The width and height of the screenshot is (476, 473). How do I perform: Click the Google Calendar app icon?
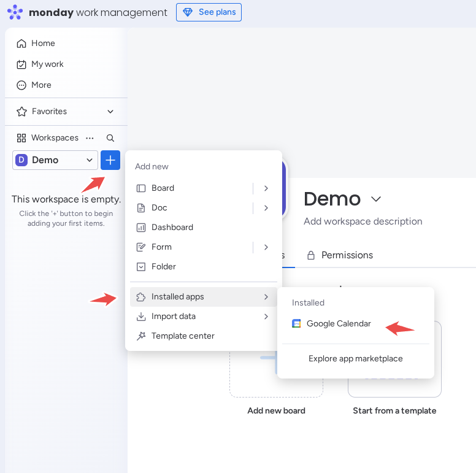296,324
